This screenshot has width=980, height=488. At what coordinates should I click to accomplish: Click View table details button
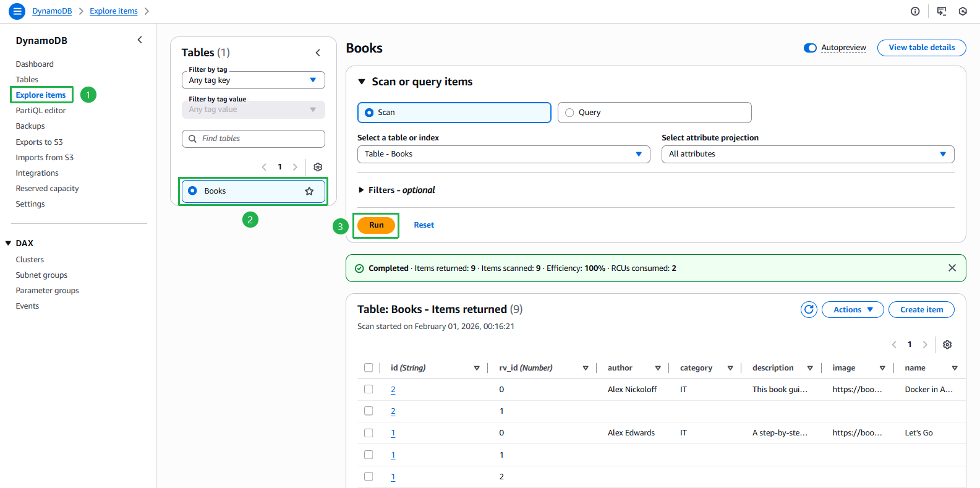922,48
